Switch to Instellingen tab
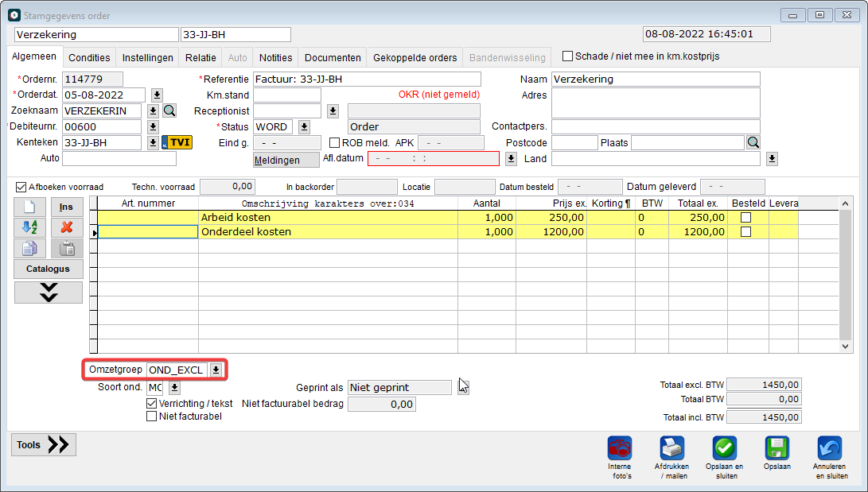 (147, 57)
